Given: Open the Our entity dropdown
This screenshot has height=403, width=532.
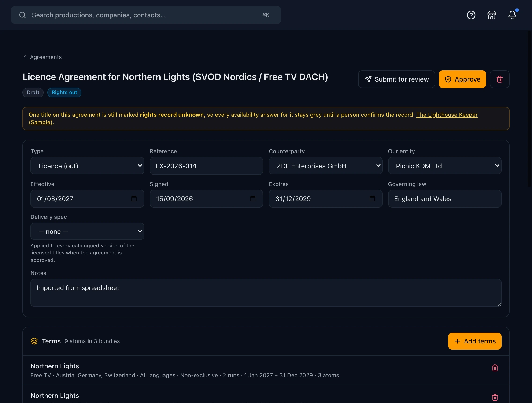Looking at the screenshot, I should 444,166.
